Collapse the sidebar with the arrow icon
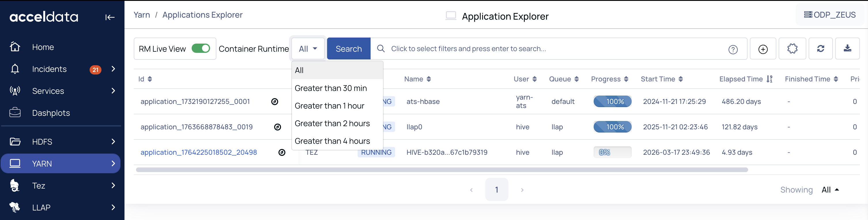 [x=110, y=17]
